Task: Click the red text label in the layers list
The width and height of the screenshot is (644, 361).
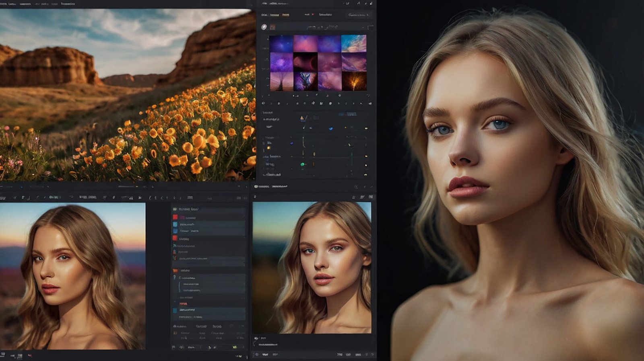Action: coord(183,304)
